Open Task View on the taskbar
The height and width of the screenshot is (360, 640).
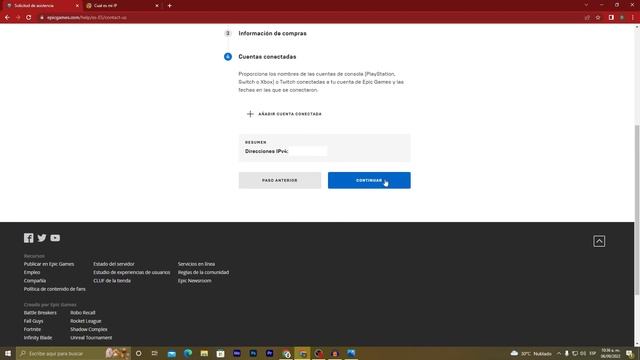pos(154,353)
